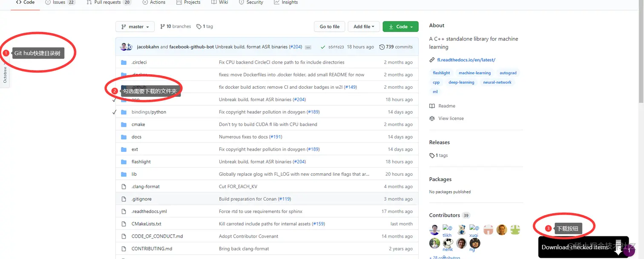644x259 pixels.
Task: Open the Add file dropdown
Action: (x=363, y=26)
